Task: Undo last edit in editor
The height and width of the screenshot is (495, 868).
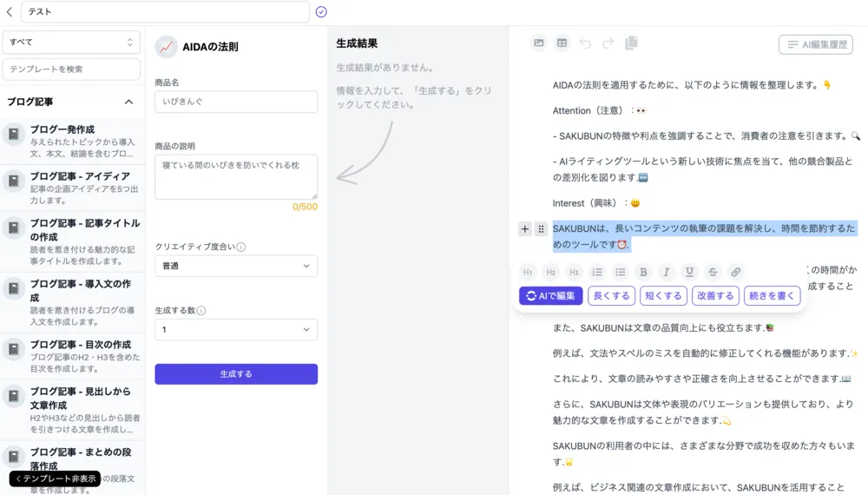Action: pyautogui.click(x=585, y=43)
